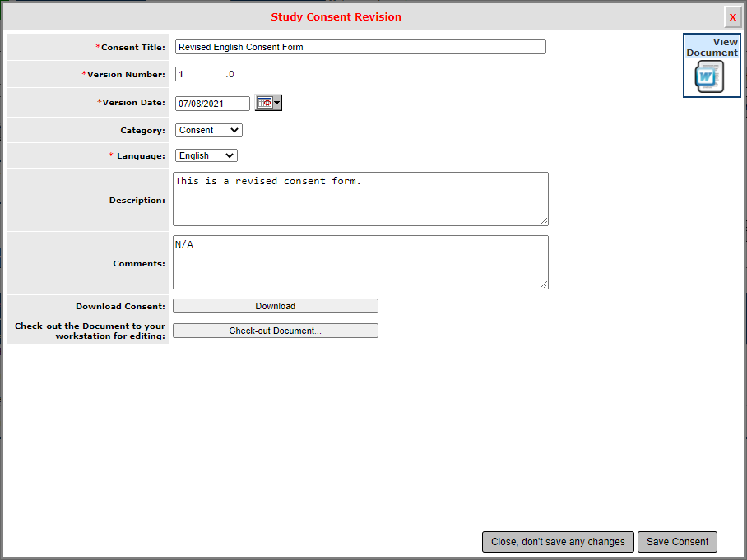Click inside the Comments text area
The width and height of the screenshot is (747, 560).
click(x=360, y=262)
